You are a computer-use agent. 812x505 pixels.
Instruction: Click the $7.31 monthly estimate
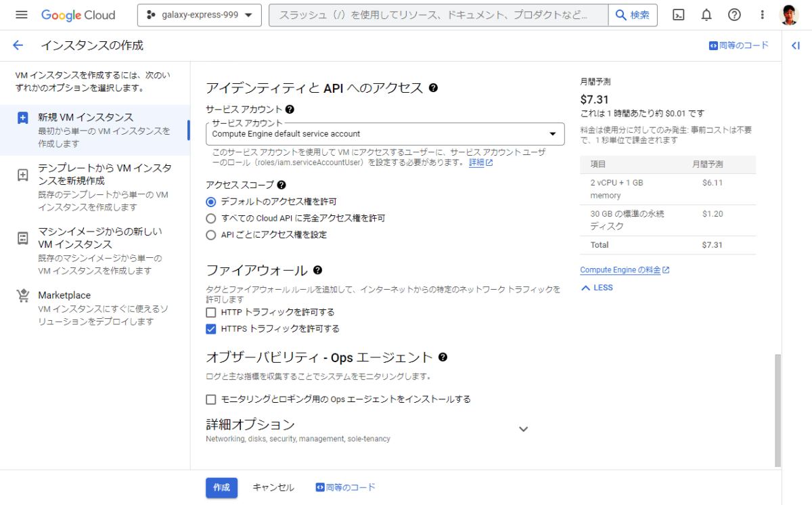595,100
